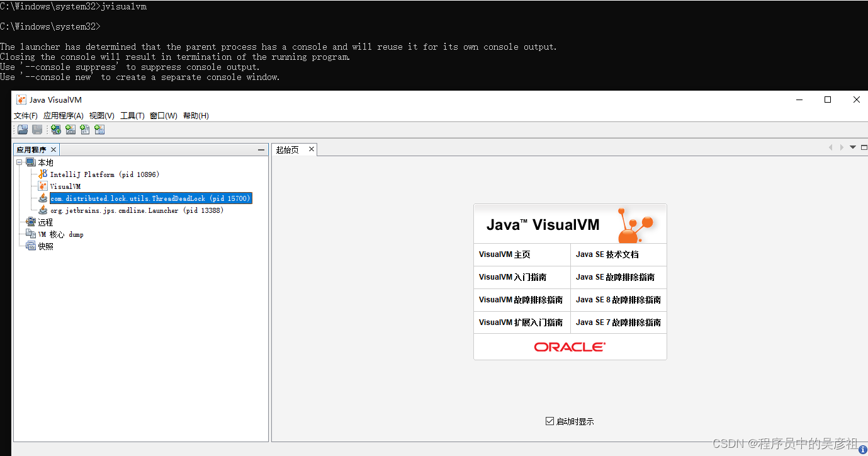Uncheck the 启动时显示 checkbox
Screen dimensions: 868x456
tap(550, 421)
